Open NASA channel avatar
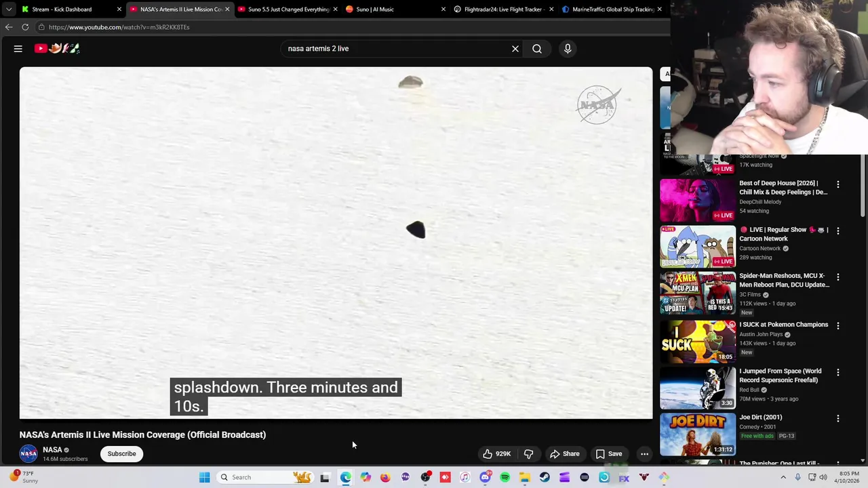The height and width of the screenshot is (488, 868). click(28, 454)
